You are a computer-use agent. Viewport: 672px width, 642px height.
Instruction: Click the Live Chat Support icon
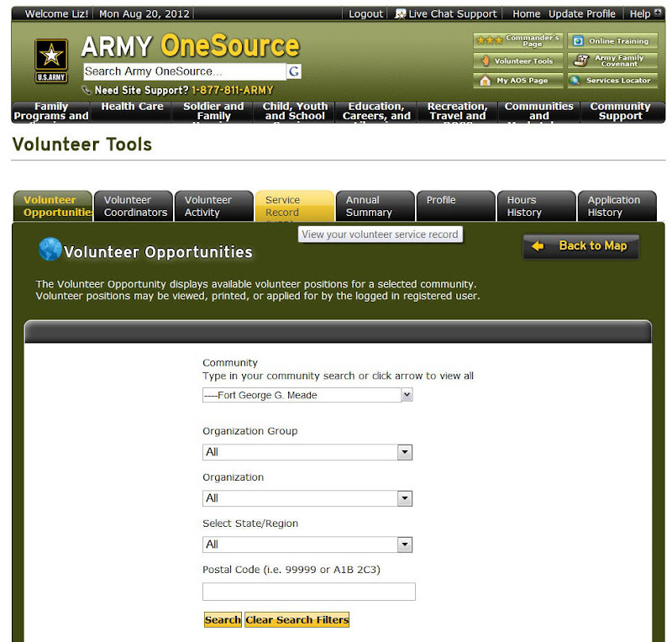click(402, 13)
